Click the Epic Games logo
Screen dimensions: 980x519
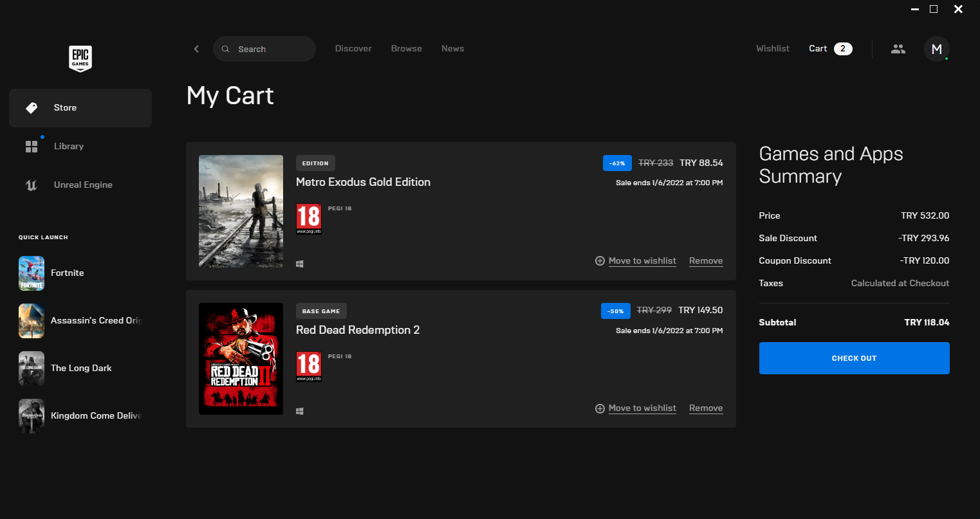pyautogui.click(x=80, y=59)
